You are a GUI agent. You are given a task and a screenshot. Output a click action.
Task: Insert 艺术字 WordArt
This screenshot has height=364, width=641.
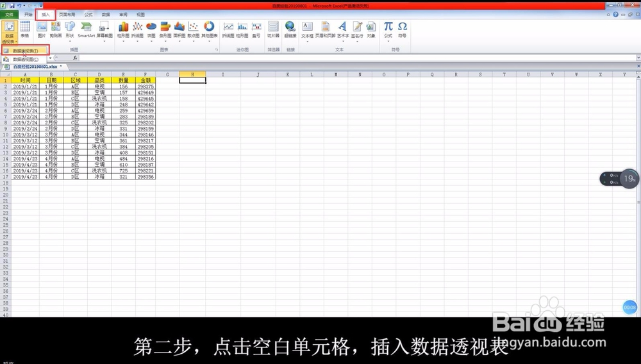pyautogui.click(x=342, y=30)
